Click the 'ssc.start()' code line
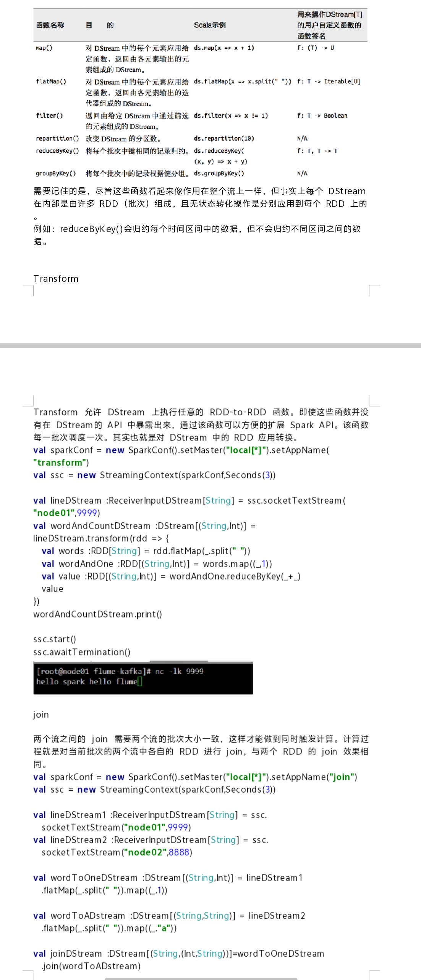This screenshot has height=980, width=421. 55,639
